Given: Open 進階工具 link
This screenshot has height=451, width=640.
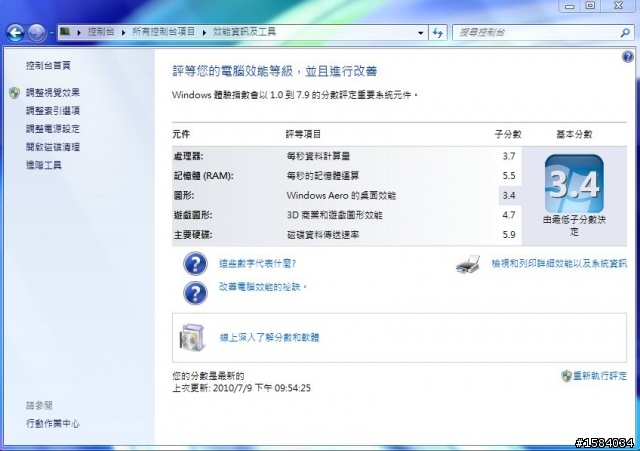Looking at the screenshot, I should pyautogui.click(x=44, y=165).
